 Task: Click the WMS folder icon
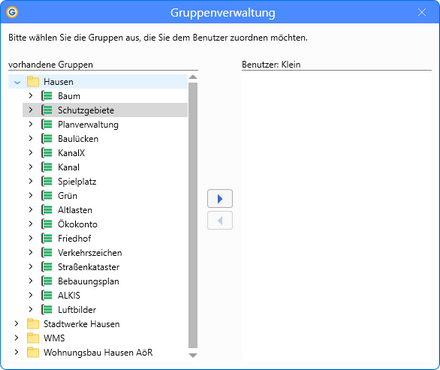(33, 338)
